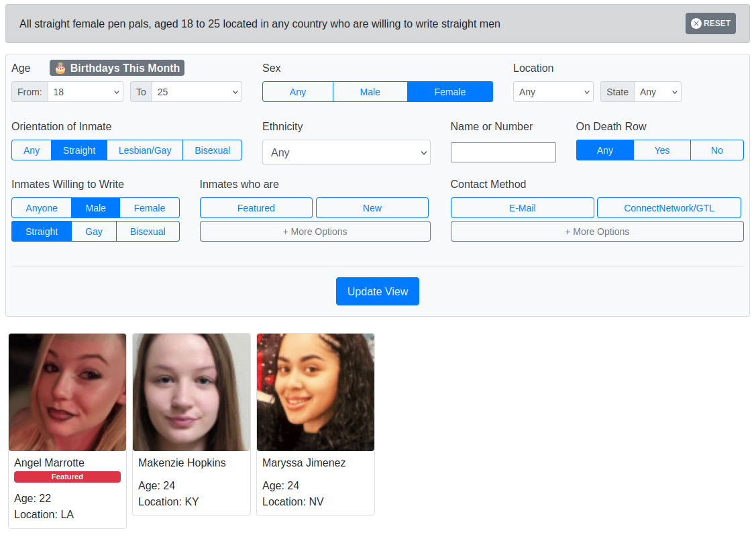Image resolution: width=756 pixels, height=537 pixels.
Task: Open the Location country dropdown
Action: click(x=553, y=92)
